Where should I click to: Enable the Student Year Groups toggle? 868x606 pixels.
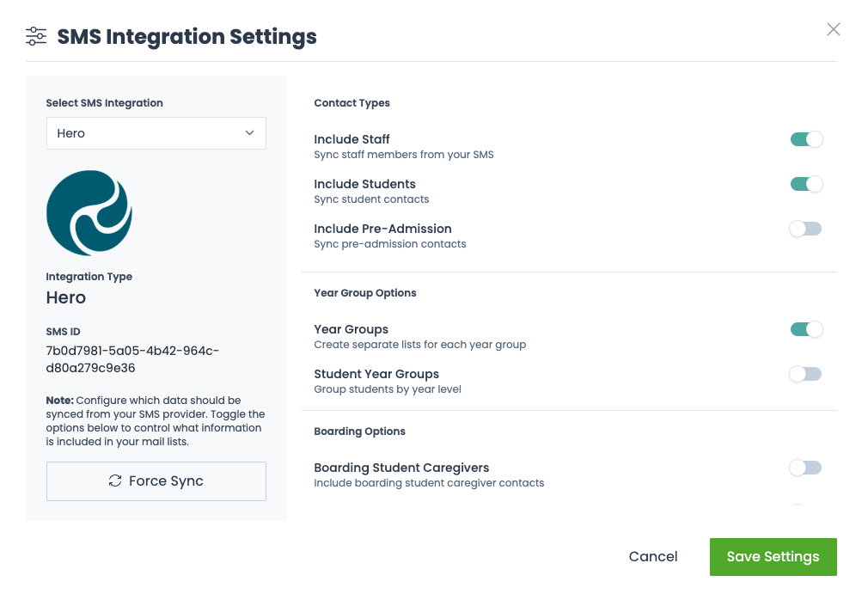806,374
